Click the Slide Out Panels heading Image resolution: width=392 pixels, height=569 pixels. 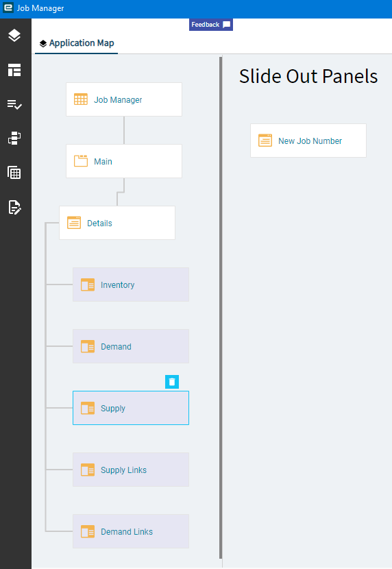pos(308,76)
